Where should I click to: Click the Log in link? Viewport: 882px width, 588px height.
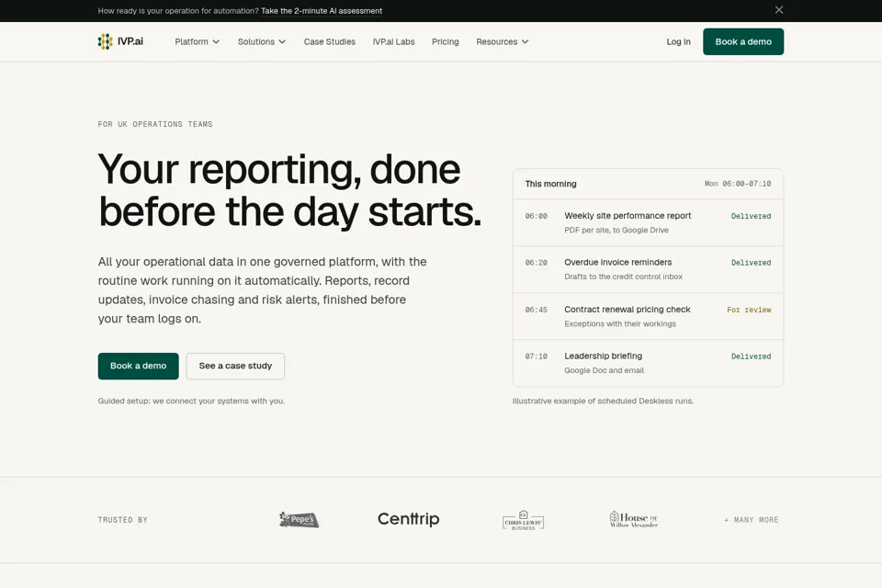pos(678,41)
